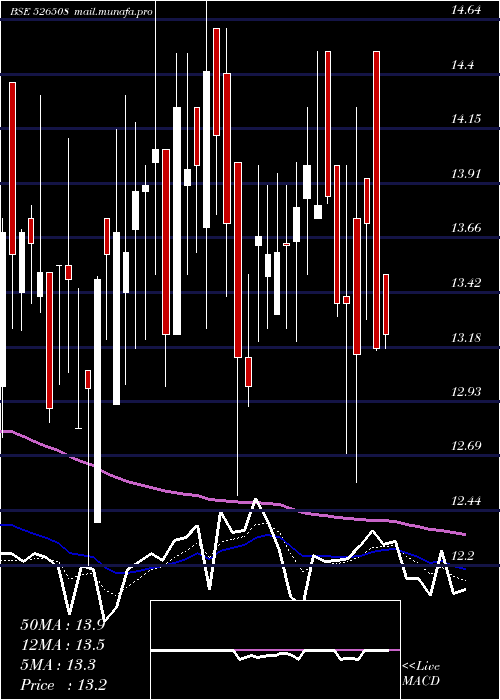
Task: Click the <<Live MACD label
Action: (x=421, y=674)
